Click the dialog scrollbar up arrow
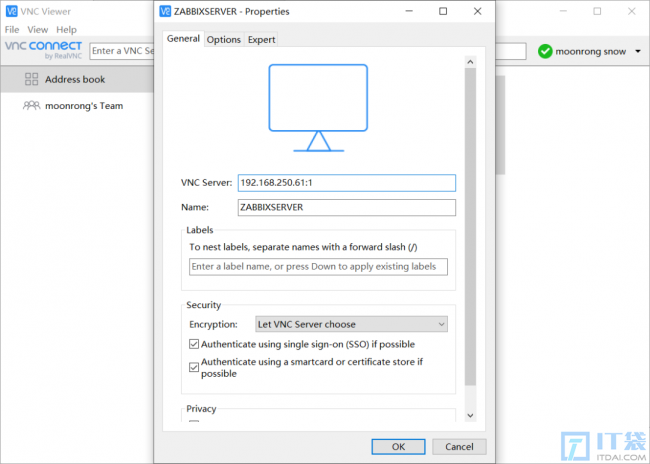This screenshot has height=464, width=650. pyautogui.click(x=470, y=62)
